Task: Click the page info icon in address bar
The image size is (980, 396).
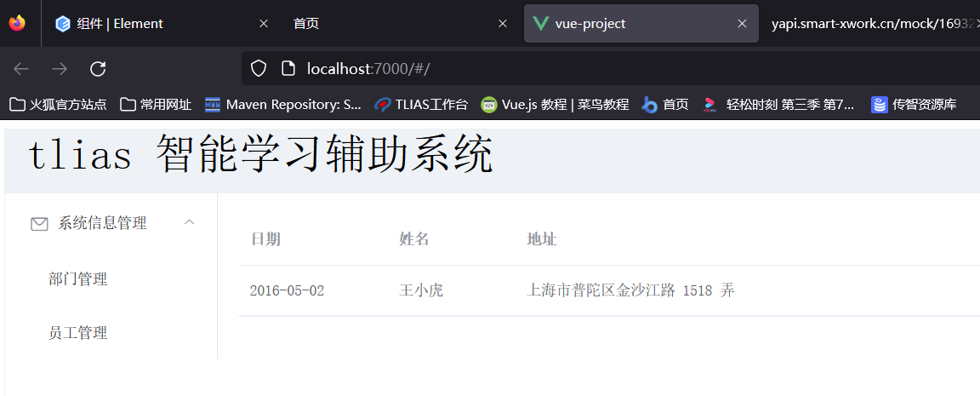Action: pos(288,68)
